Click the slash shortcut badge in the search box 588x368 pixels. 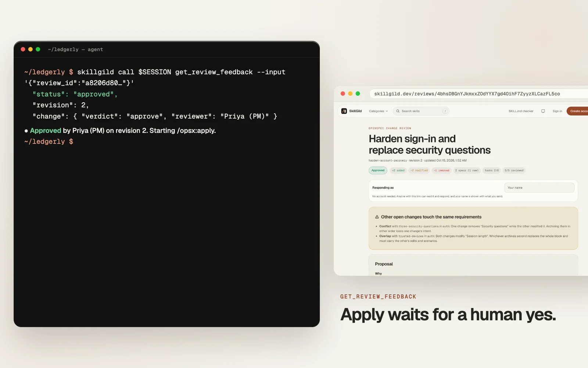[x=445, y=111]
